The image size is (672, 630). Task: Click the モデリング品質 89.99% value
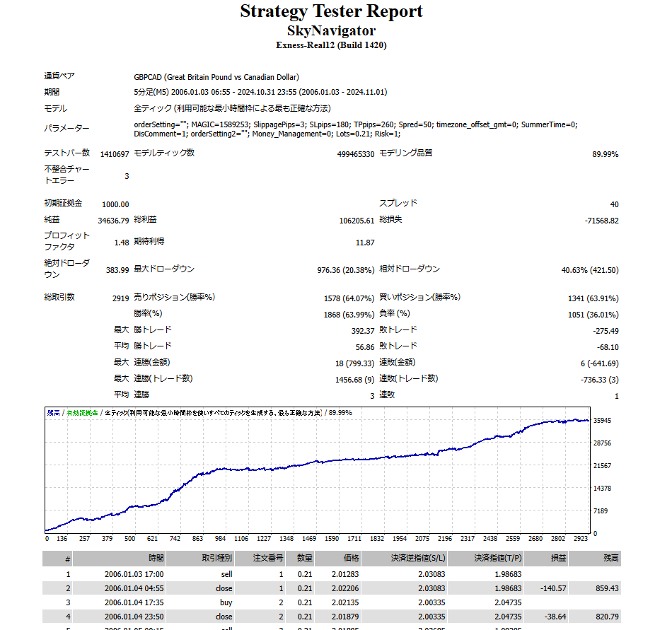click(x=605, y=154)
